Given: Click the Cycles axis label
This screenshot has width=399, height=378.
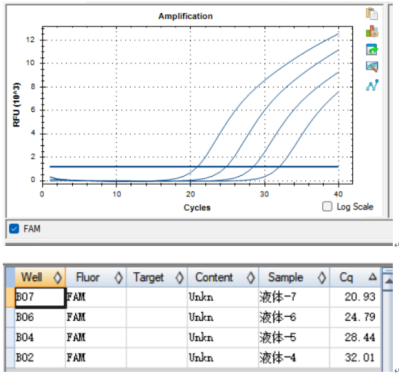Looking at the screenshot, I should (x=197, y=208).
